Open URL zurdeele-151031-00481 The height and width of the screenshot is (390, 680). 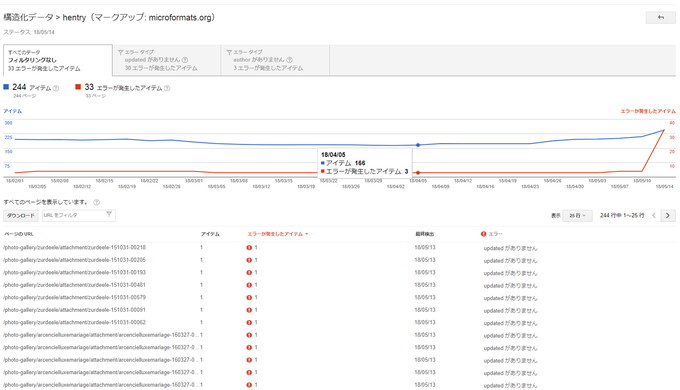(75, 285)
